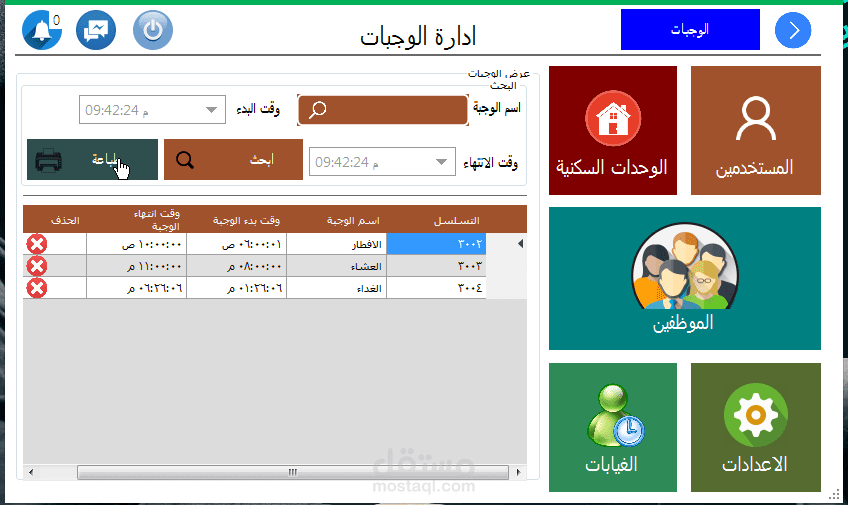The height and width of the screenshot is (505, 848).
Task: Delete the الغداء meal row
Action: [x=37, y=289]
